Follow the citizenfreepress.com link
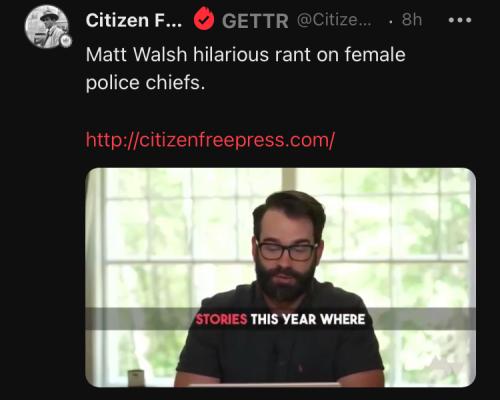The height and width of the screenshot is (400, 500). coord(210,139)
